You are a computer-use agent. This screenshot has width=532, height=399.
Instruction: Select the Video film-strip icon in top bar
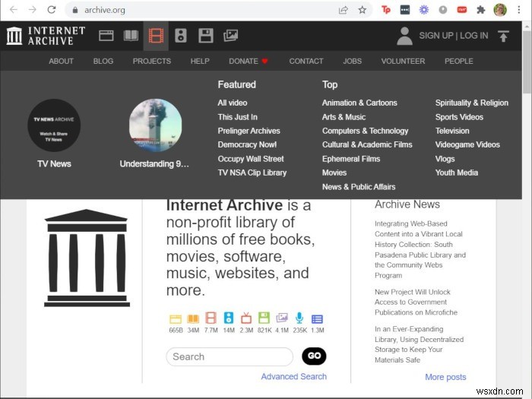coord(156,36)
